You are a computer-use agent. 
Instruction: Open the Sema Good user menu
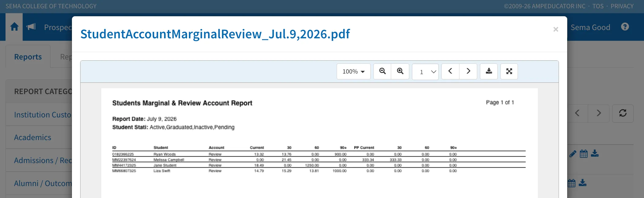point(590,27)
